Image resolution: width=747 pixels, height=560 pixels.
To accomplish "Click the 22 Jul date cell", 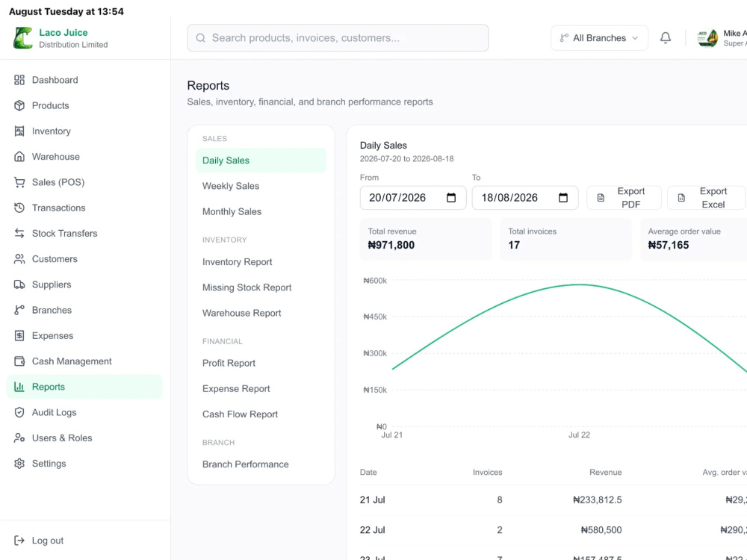I will click(373, 530).
